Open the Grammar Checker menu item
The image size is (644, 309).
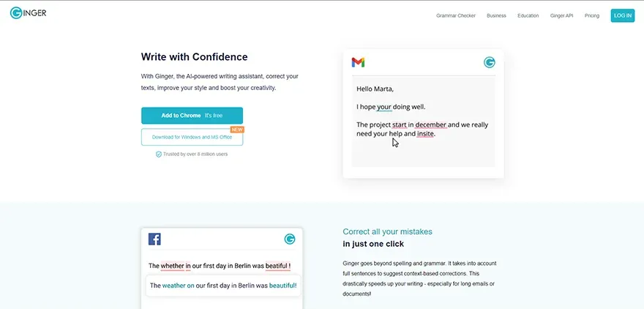tap(456, 15)
